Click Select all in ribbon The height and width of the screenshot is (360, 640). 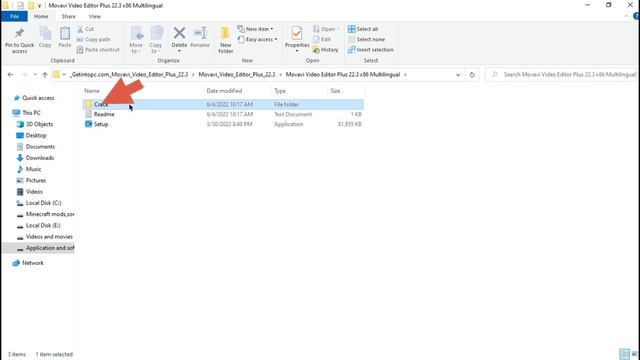pyautogui.click(x=363, y=29)
